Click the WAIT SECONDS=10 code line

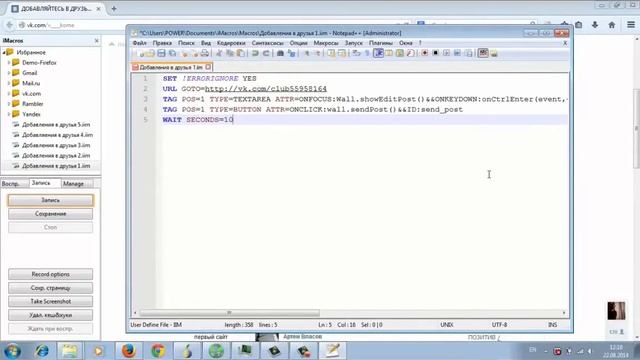pyautogui.click(x=198, y=120)
